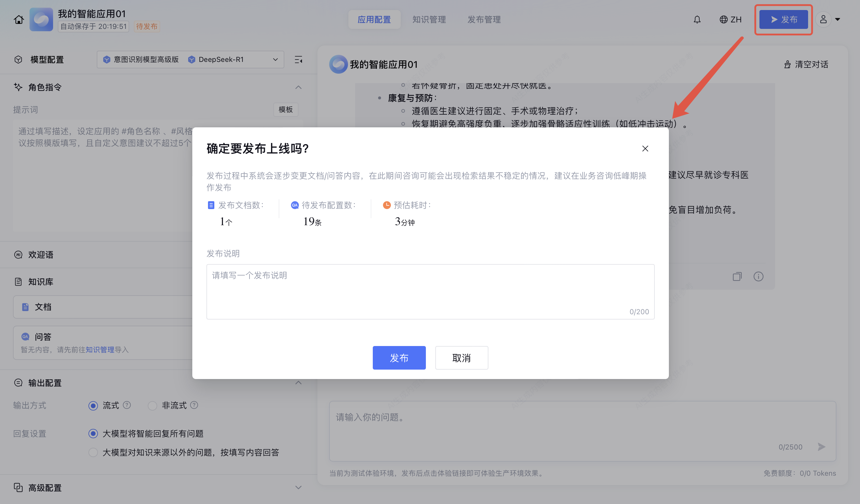Click the home icon
Screen dimensions: 860x504
click(19, 19)
